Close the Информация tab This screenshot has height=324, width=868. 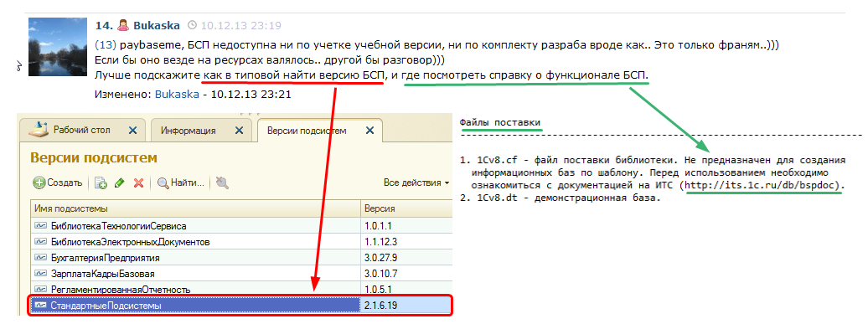click(239, 131)
